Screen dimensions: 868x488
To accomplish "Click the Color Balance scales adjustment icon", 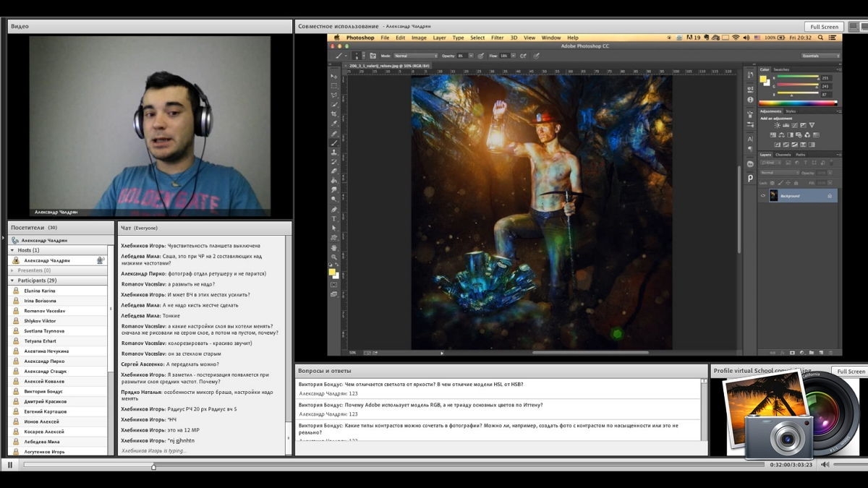I will click(x=781, y=134).
